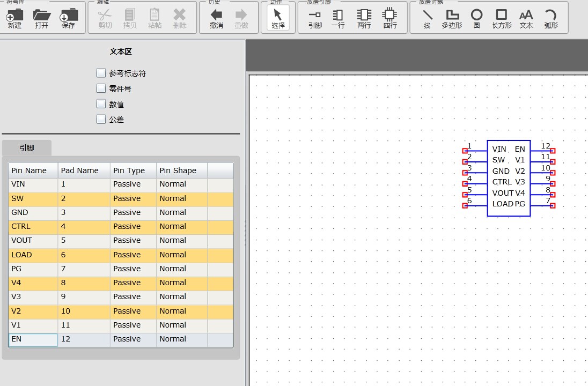588x386 pixels.
Task: Click Passive pin type in VIN row
Action: (133, 184)
